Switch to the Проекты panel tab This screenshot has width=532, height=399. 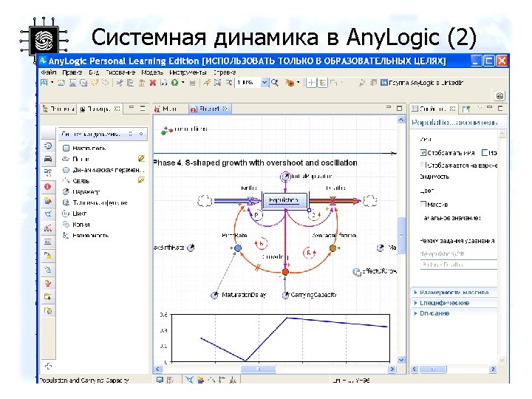click(x=58, y=109)
